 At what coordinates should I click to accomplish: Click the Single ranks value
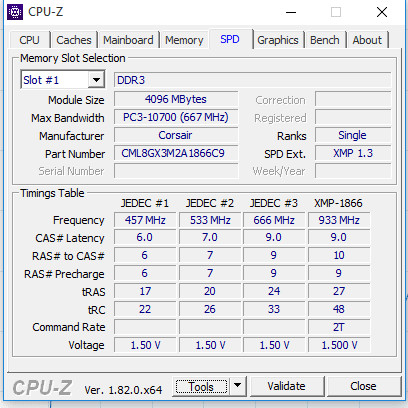(353, 135)
